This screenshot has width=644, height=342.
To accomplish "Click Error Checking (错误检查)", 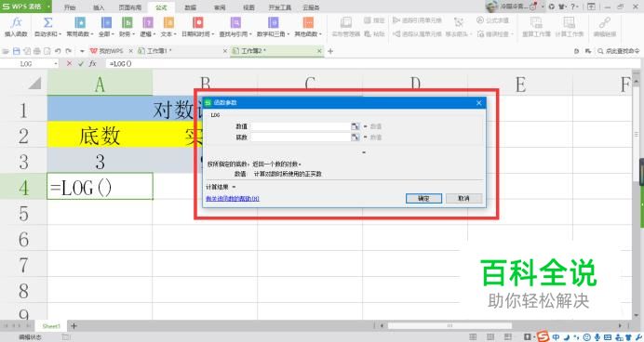I will [x=494, y=34].
